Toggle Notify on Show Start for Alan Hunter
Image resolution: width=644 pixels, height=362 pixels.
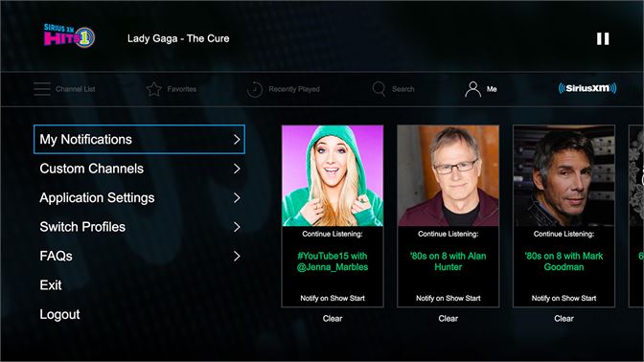(448, 299)
